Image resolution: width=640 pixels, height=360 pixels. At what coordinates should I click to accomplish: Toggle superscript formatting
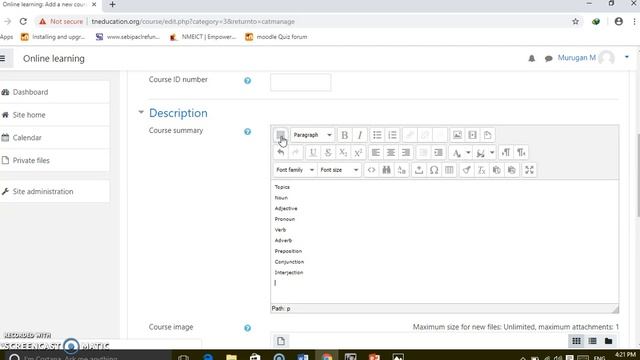pyautogui.click(x=358, y=153)
